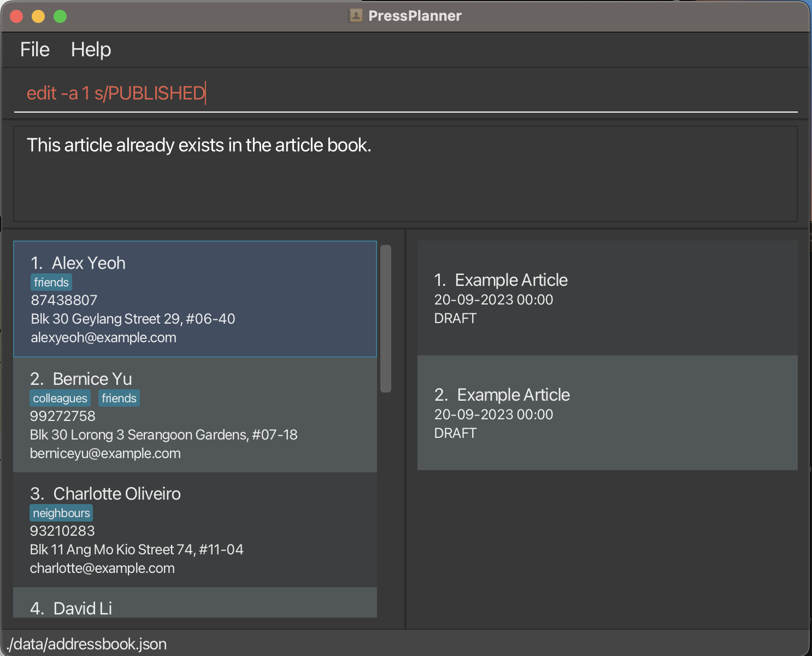
Task: Minimize the window with yellow button
Action: click(38, 16)
